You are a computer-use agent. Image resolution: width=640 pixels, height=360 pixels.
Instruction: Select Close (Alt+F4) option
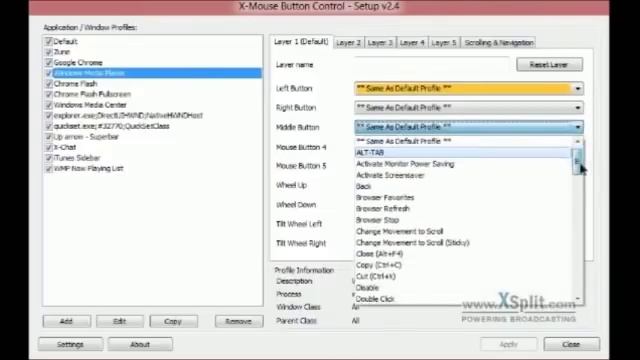tap(463, 254)
